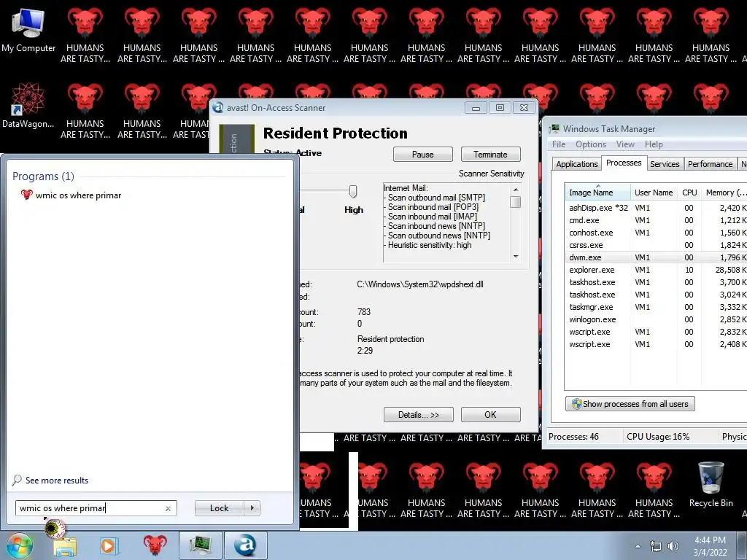Sort processes by Image Name column
The width and height of the screenshot is (747, 560).
[597, 192]
